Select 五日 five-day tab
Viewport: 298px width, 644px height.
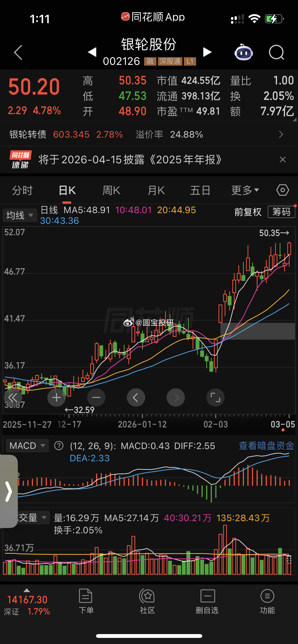[200, 190]
